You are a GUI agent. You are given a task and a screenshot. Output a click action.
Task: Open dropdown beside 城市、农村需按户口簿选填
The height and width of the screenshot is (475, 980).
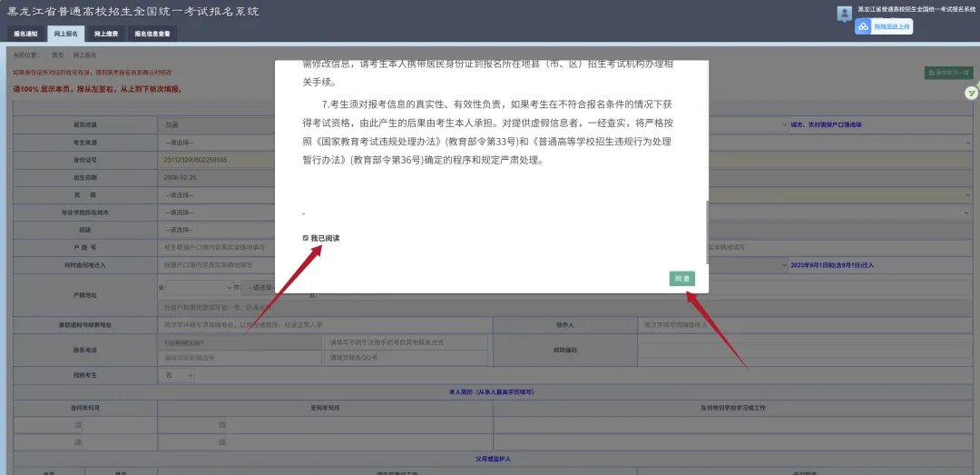tap(749, 124)
